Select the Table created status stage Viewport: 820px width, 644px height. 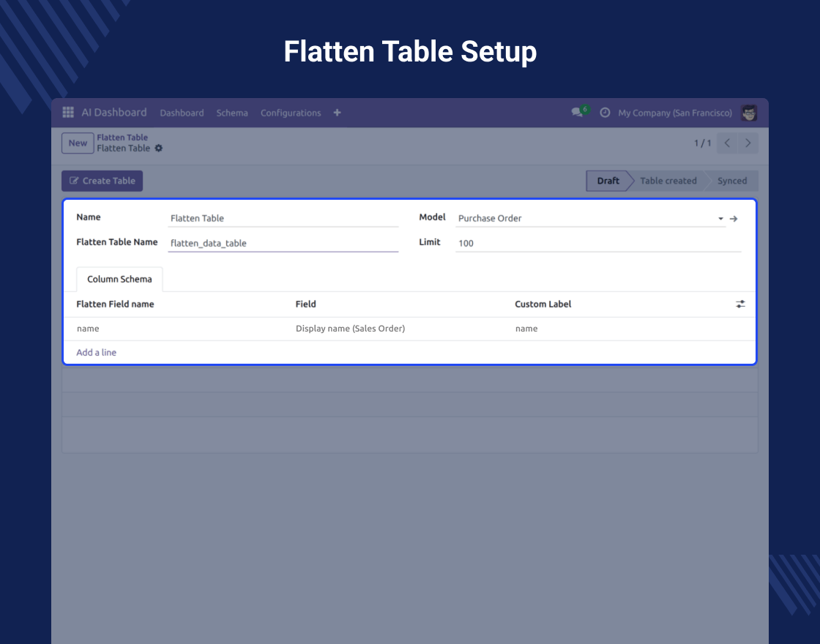[x=668, y=181]
